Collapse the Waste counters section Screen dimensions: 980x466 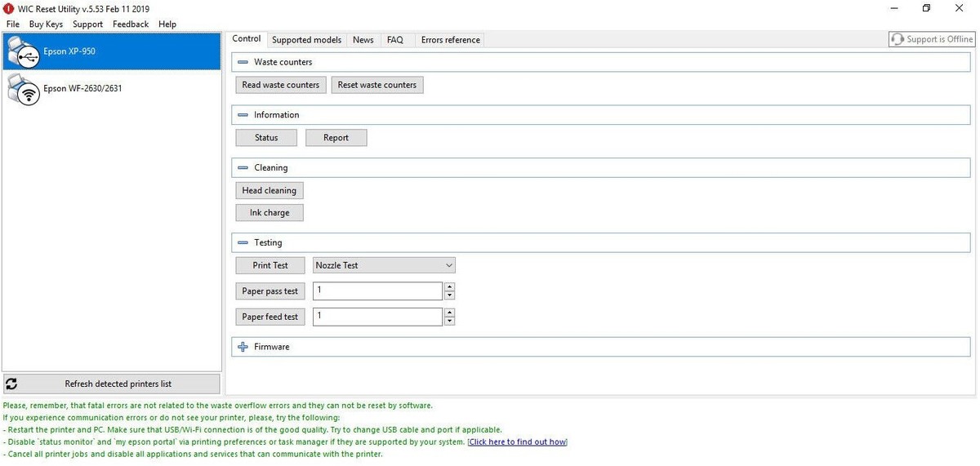click(243, 62)
